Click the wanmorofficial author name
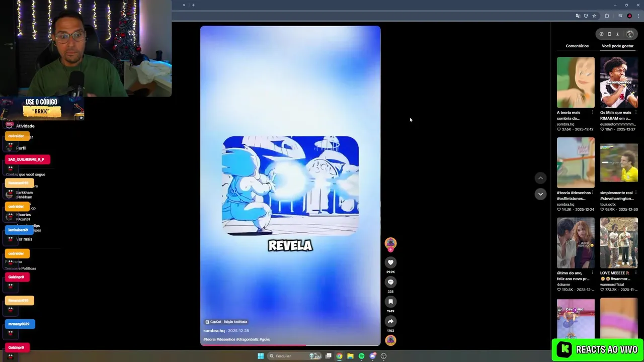Viewport: 644px width, 362px height. (612, 285)
